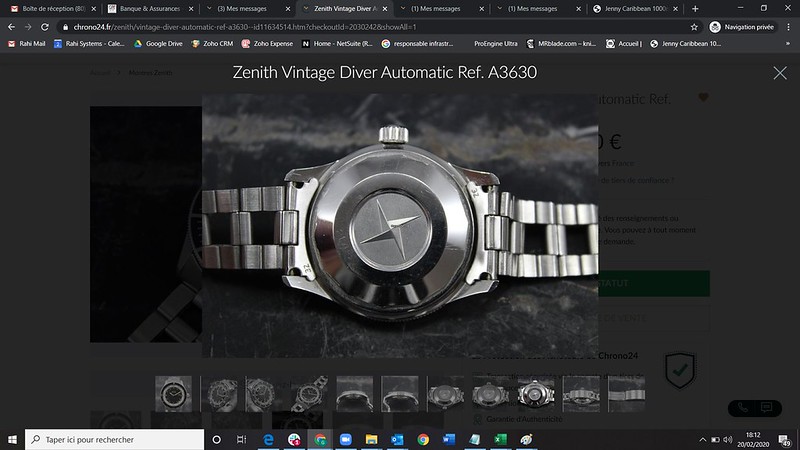
Task: Open the Home - NetSuite bookmark
Action: pyautogui.click(x=337, y=44)
